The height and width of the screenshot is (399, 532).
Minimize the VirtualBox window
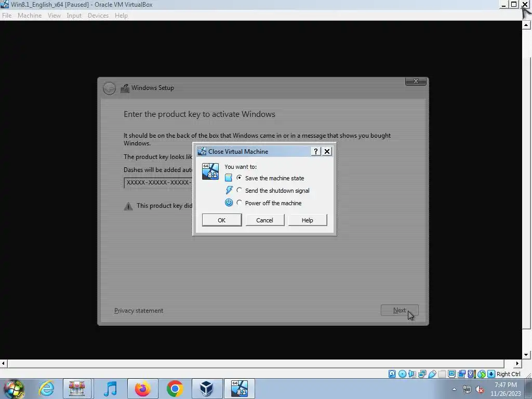click(x=503, y=4)
